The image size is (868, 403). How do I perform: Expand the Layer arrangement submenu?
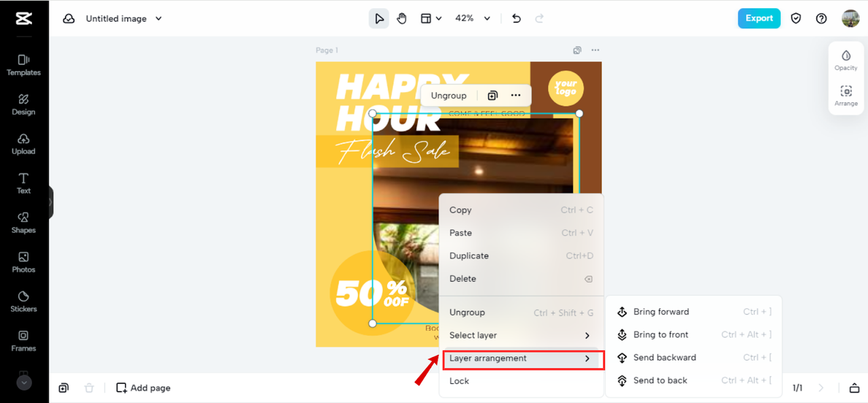(x=521, y=358)
